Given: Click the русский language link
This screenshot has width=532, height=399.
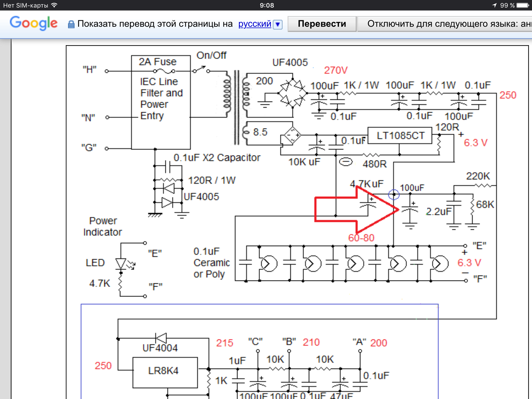Looking at the screenshot, I should pyautogui.click(x=255, y=24).
